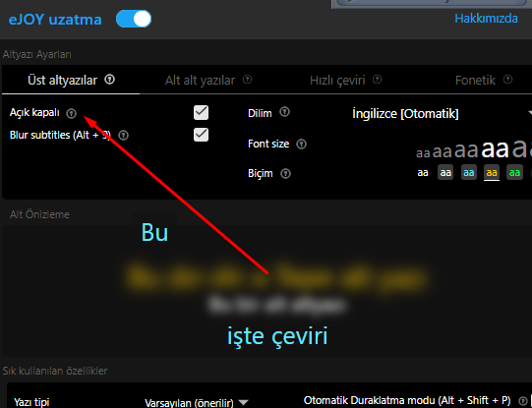Viewport: 532px width, 408px height.
Task: Click info icon next to Biçim
Action: tap(286, 174)
